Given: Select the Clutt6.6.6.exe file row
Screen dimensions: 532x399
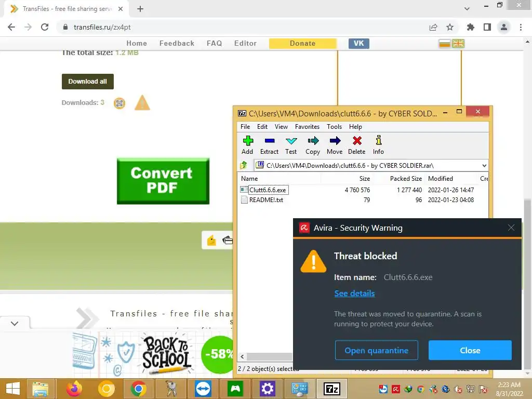Looking at the screenshot, I should pos(362,190).
